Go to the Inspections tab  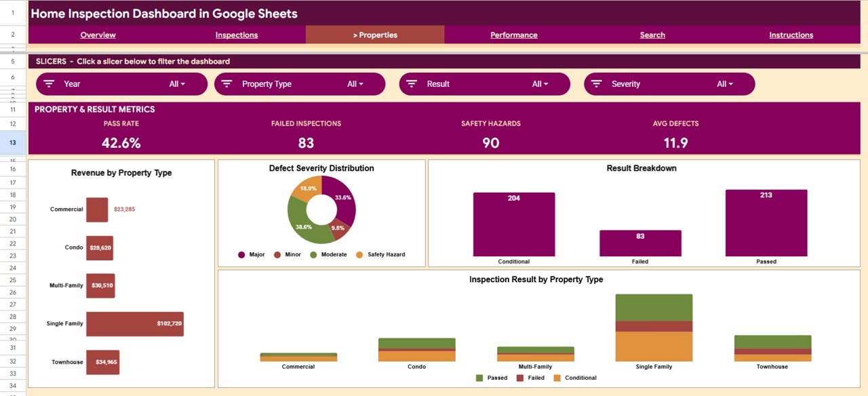[x=237, y=35]
